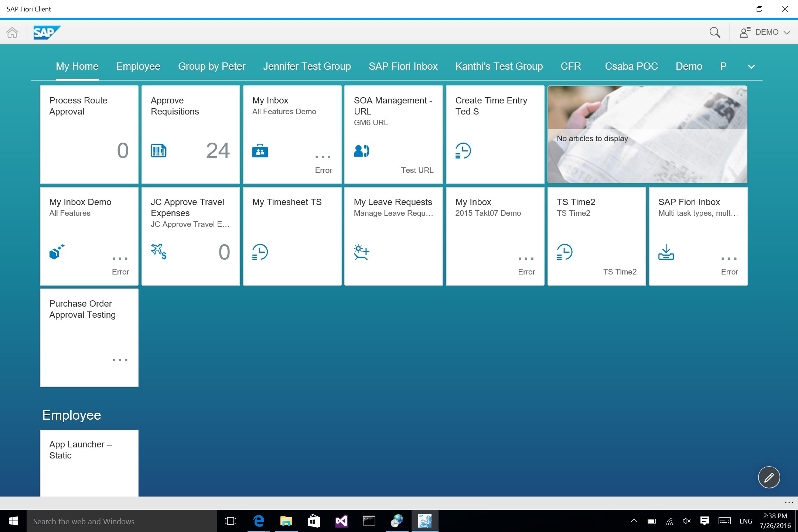The image size is (798, 532).
Task: Open Purchase Order Approval Testing tile
Action: (x=89, y=338)
